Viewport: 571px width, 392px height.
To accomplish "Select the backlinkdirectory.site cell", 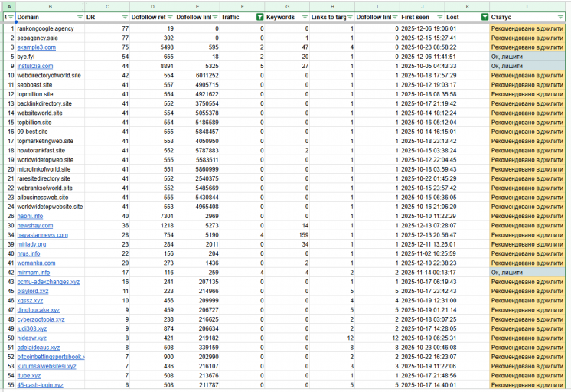I will pos(51,103).
